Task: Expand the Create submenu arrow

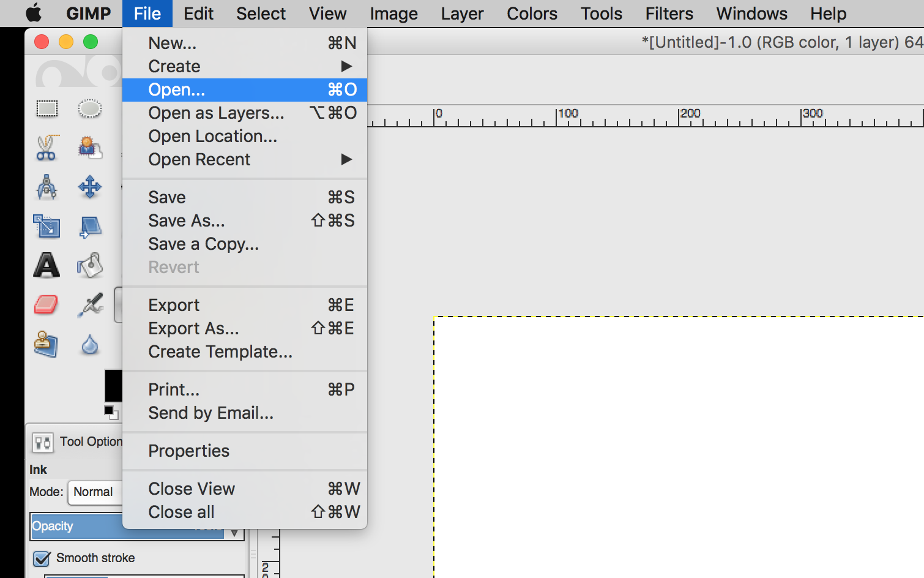Action: [346, 66]
